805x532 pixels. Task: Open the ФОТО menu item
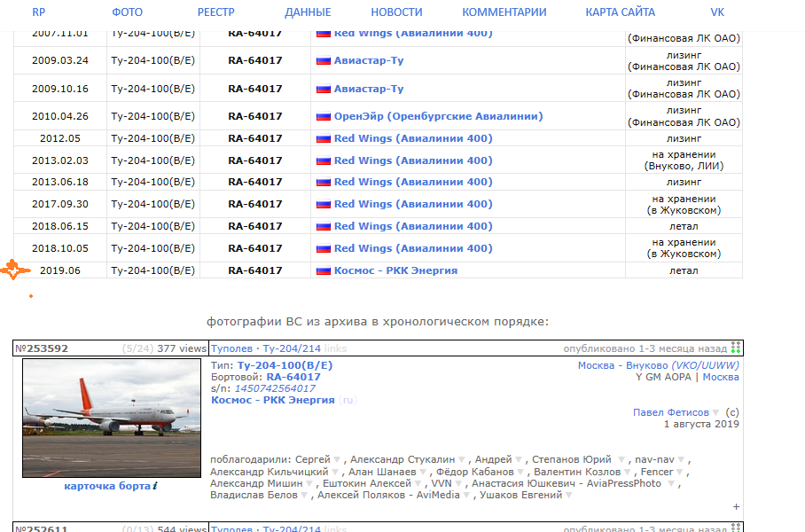[127, 12]
